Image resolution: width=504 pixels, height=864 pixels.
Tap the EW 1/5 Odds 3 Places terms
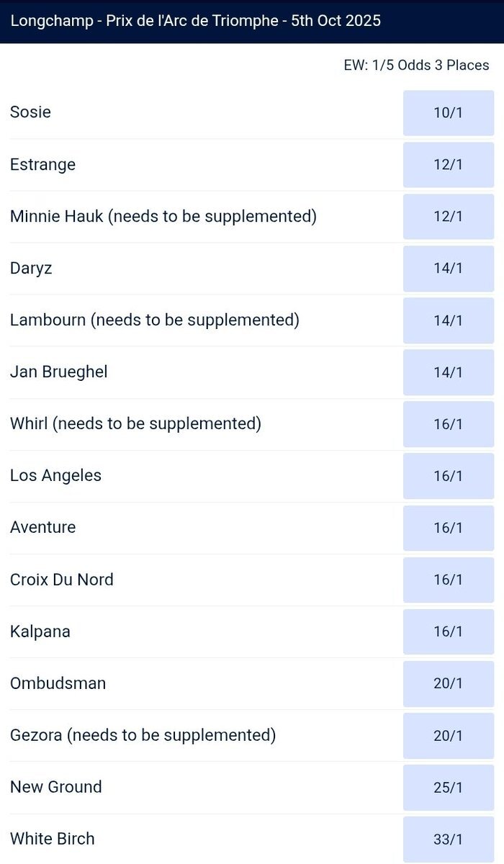click(416, 65)
